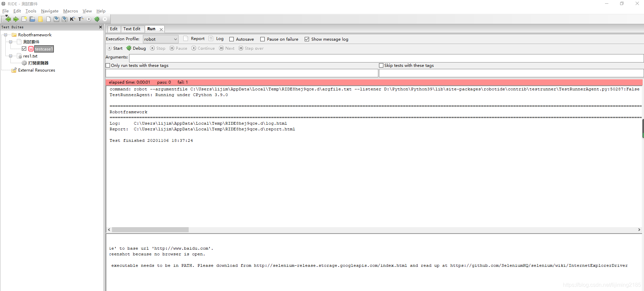The height and width of the screenshot is (291, 644).
Task: Click the skip tags input field
Action: pyautogui.click(x=511, y=73)
